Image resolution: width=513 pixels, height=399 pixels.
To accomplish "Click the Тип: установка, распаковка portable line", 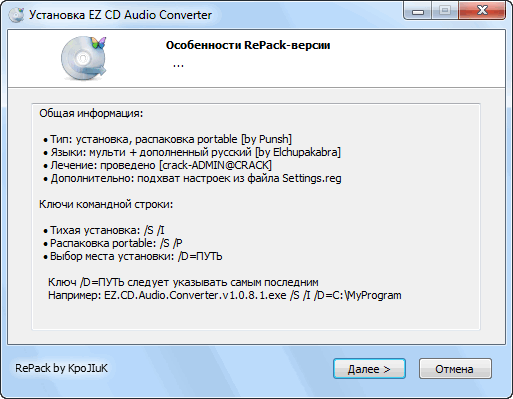I will click(x=168, y=139).
